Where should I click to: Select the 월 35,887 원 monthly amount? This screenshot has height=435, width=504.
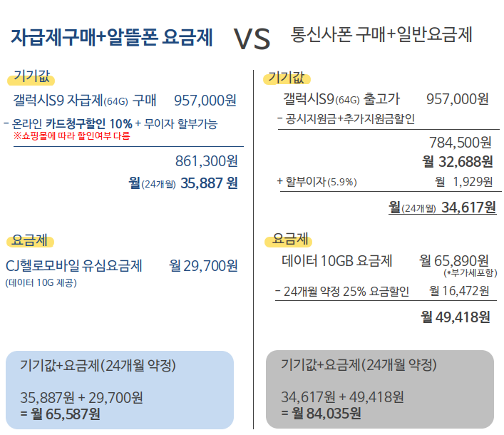point(183,183)
